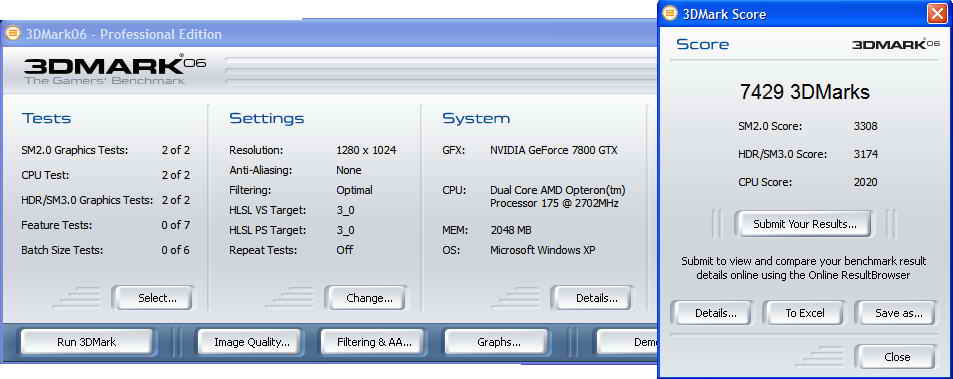Click OS value Microsoft Windows XP
The height and width of the screenshot is (379, 953).
[x=543, y=250]
